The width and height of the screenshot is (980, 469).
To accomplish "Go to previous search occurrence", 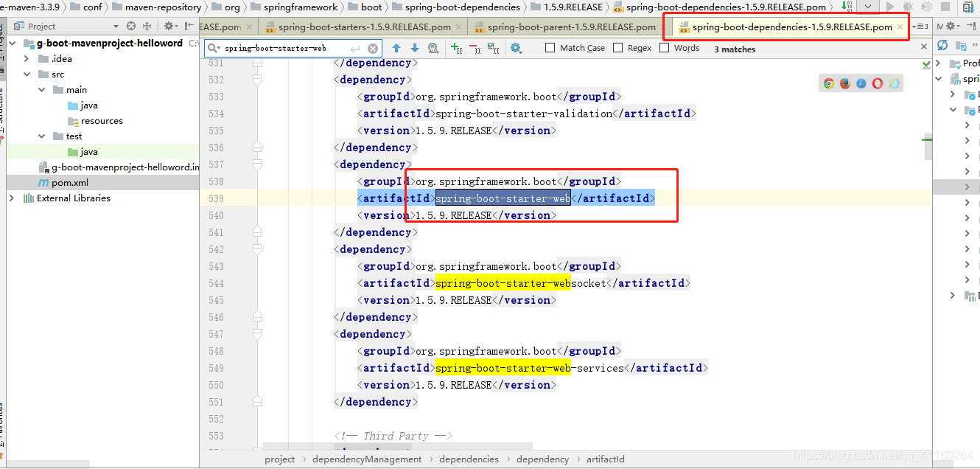I will 396,49.
